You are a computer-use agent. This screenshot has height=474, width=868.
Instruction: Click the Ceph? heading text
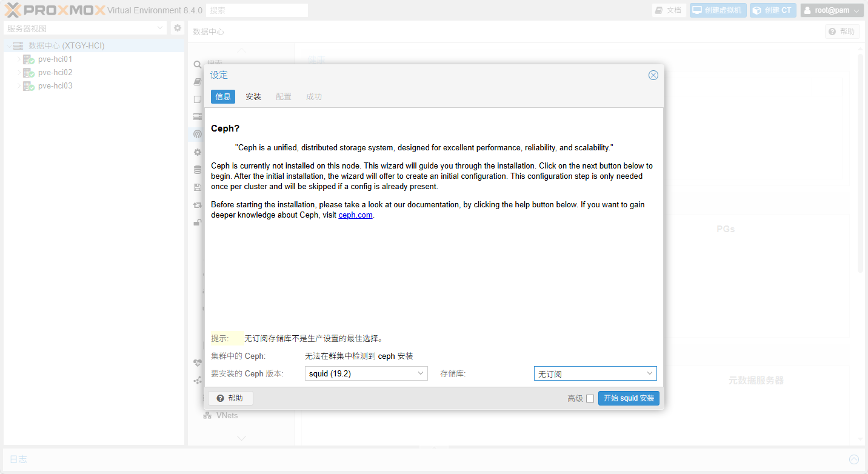[225, 129]
